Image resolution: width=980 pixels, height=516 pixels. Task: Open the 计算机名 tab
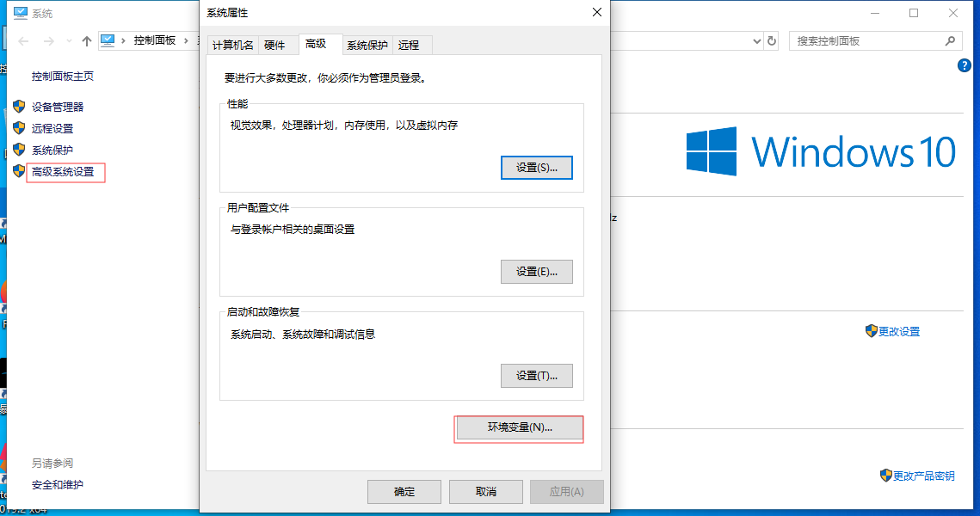pos(232,45)
